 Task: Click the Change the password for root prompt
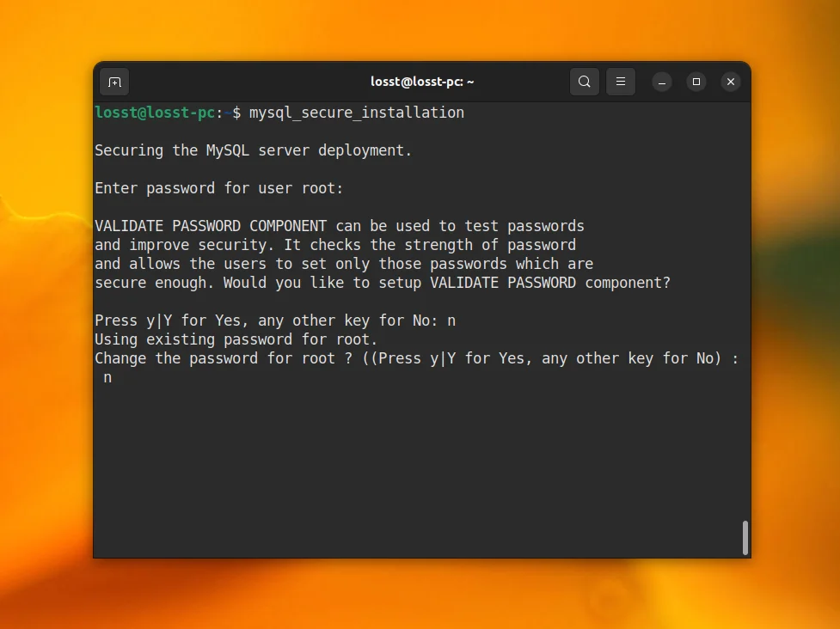(x=415, y=358)
